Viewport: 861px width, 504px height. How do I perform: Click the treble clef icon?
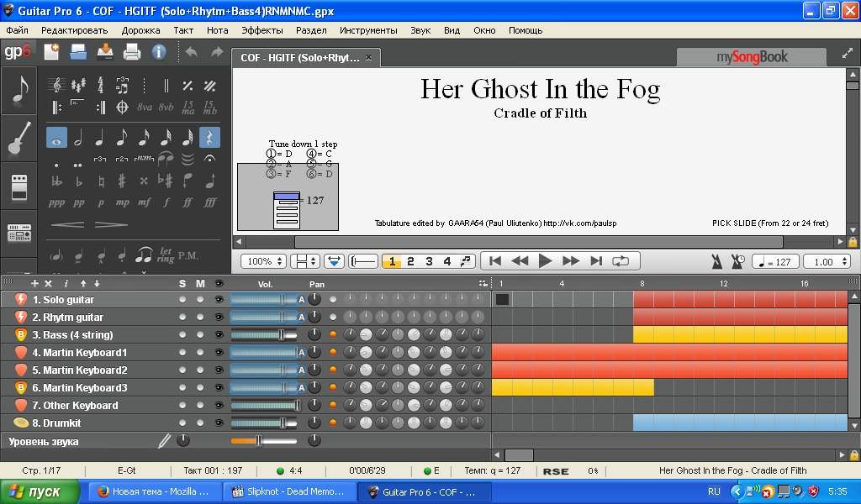click(56, 86)
